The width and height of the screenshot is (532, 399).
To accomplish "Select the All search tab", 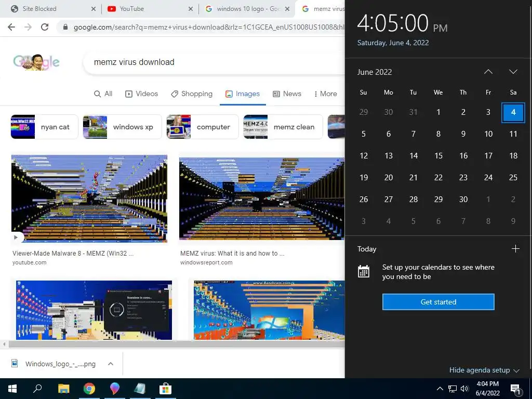I will pos(103,94).
